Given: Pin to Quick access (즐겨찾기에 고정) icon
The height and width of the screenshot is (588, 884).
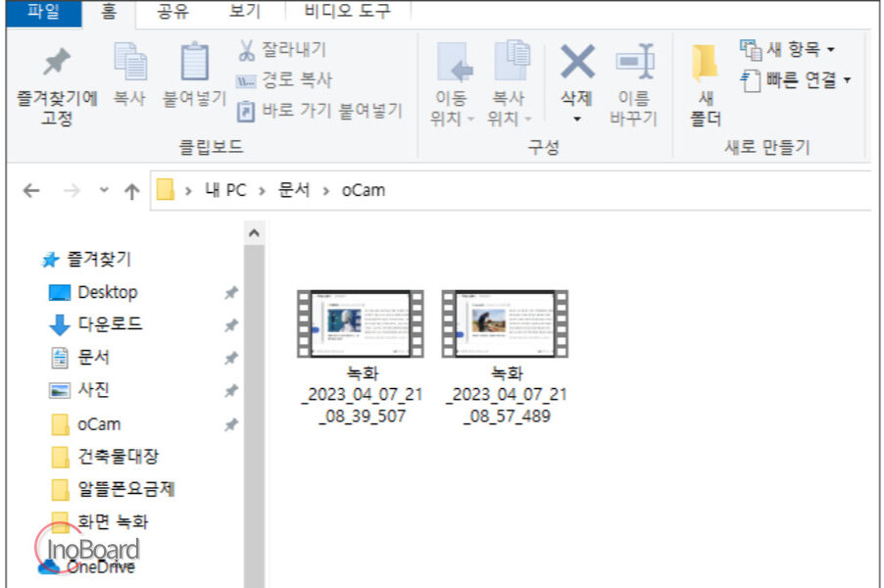Looking at the screenshot, I should [57, 62].
